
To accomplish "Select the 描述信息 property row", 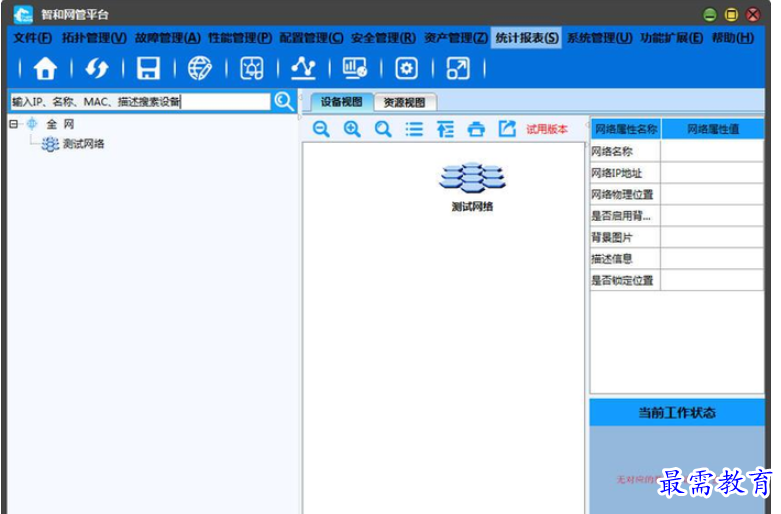I will (x=677, y=258).
